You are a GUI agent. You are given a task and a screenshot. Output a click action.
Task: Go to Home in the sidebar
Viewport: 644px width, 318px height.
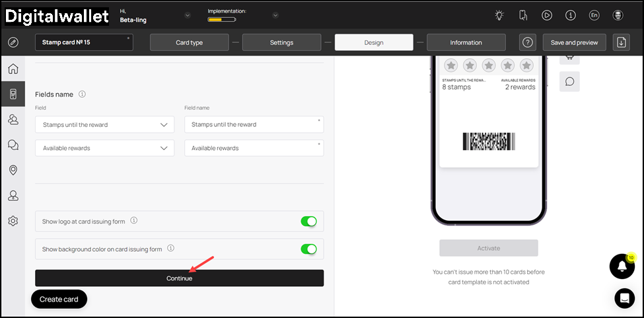(x=13, y=69)
